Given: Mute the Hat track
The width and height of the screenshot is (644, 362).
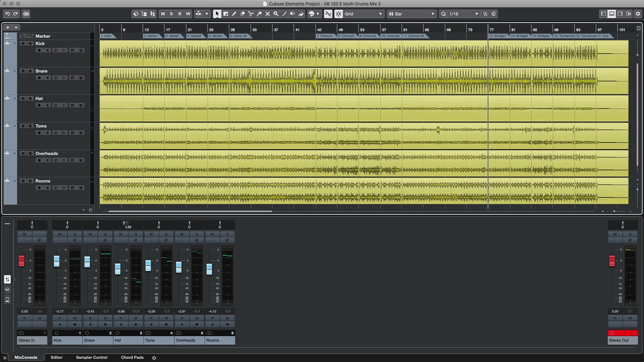Looking at the screenshot, I should pyautogui.click(x=22, y=99).
